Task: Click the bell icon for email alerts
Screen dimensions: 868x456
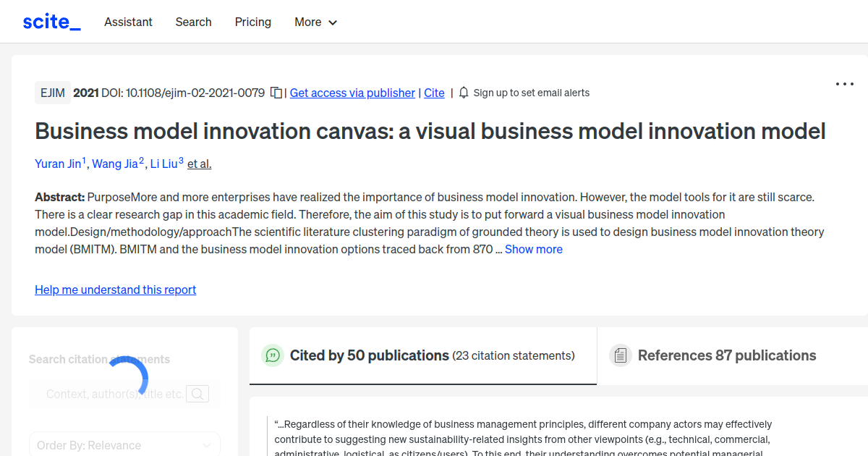Action: pos(463,93)
